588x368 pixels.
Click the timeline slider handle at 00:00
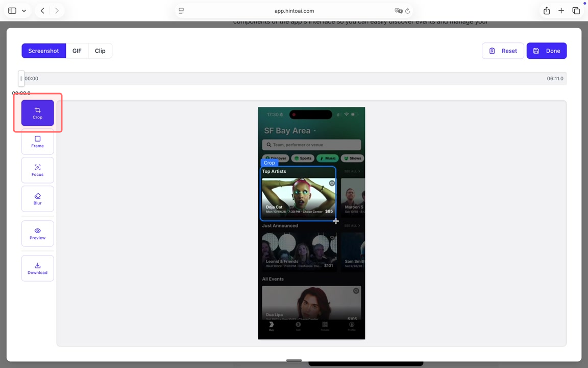point(21,79)
